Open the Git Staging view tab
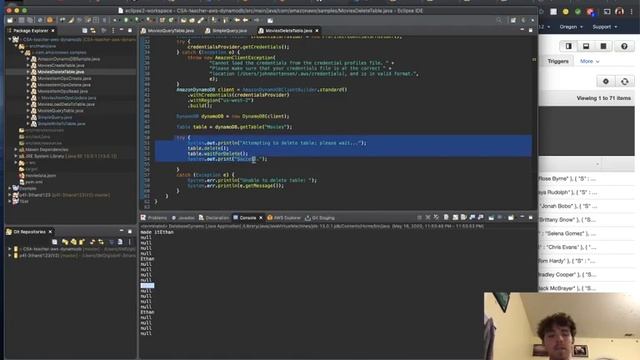This screenshot has height=360, width=640. pos(320,218)
